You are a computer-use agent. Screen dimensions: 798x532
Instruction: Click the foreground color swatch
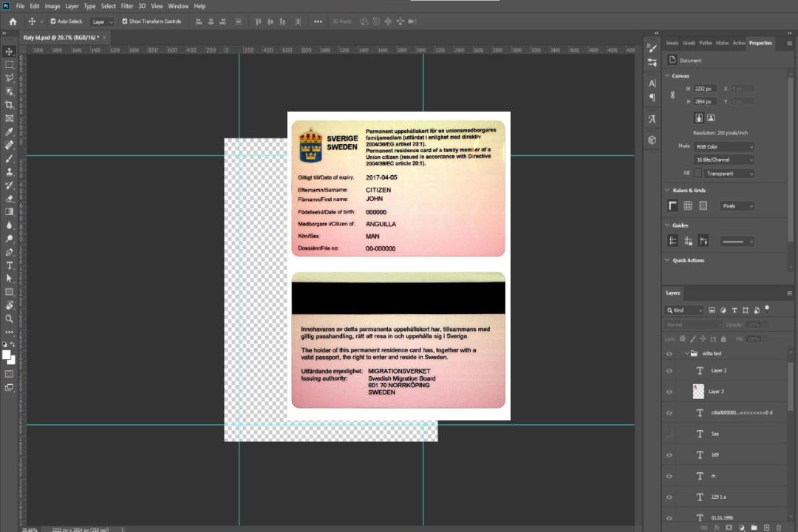[x=7, y=355]
